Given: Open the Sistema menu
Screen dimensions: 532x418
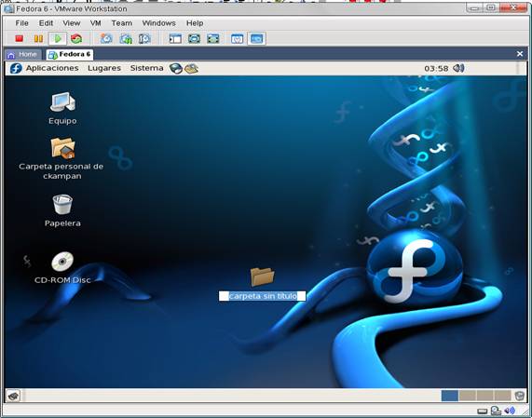Looking at the screenshot, I should [x=146, y=68].
